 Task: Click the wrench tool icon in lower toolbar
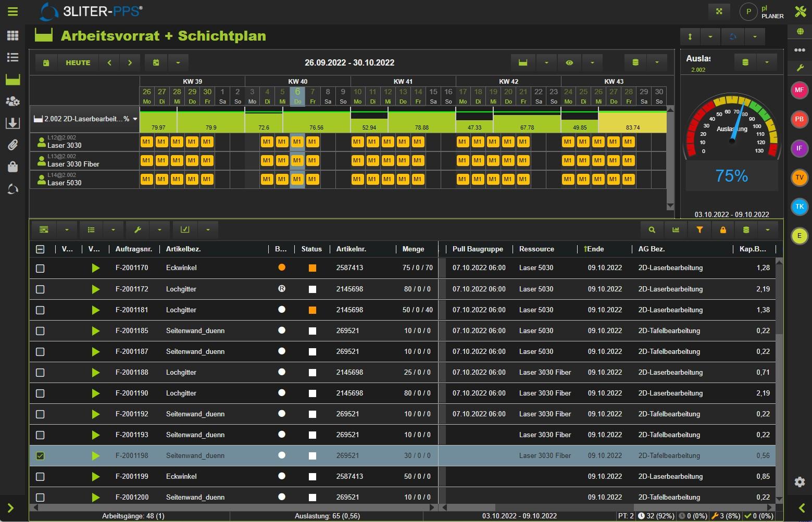[138, 230]
